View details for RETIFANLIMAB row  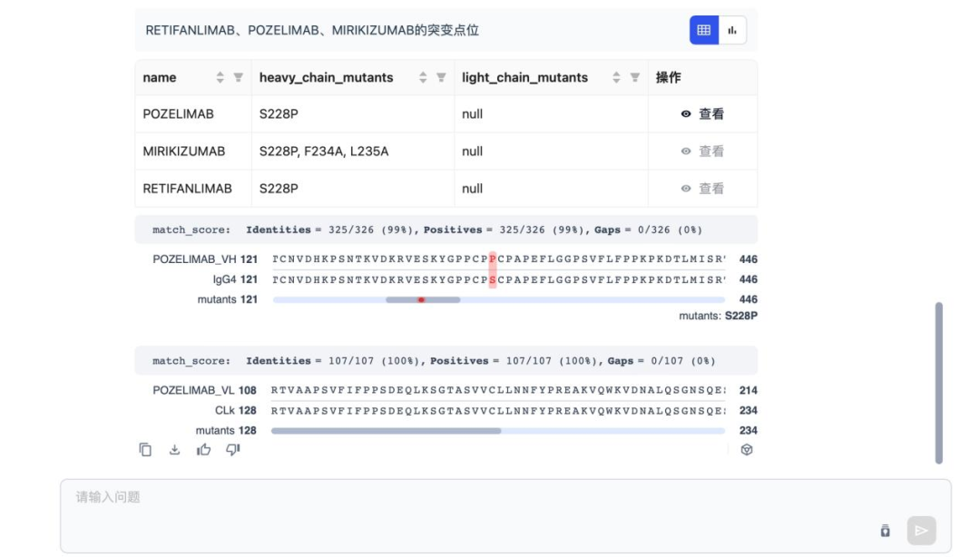click(702, 189)
